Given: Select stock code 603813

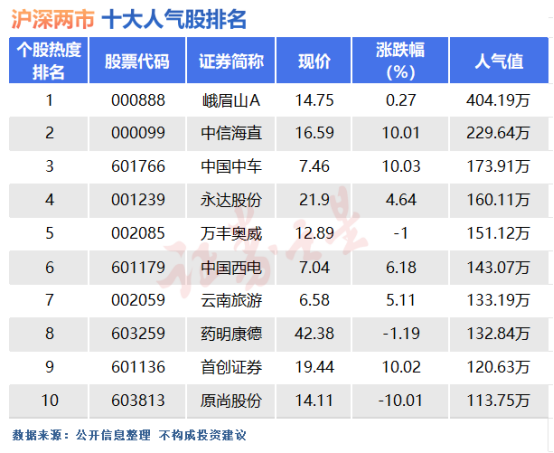Looking at the screenshot, I should pyautogui.click(x=138, y=401).
